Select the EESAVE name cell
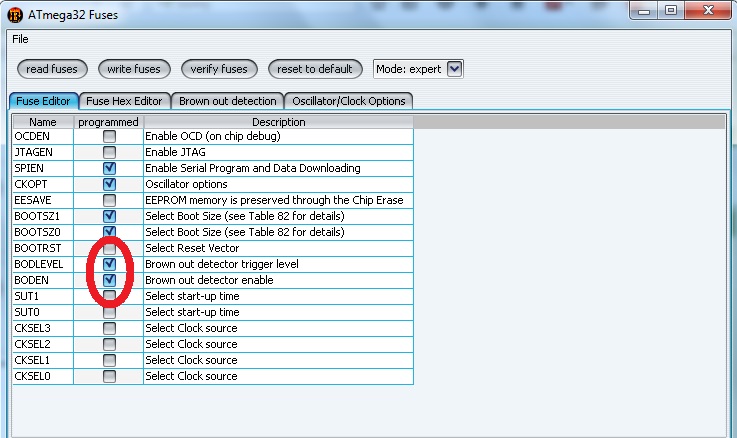Viewport: 737px width, 438px height. pyautogui.click(x=43, y=200)
